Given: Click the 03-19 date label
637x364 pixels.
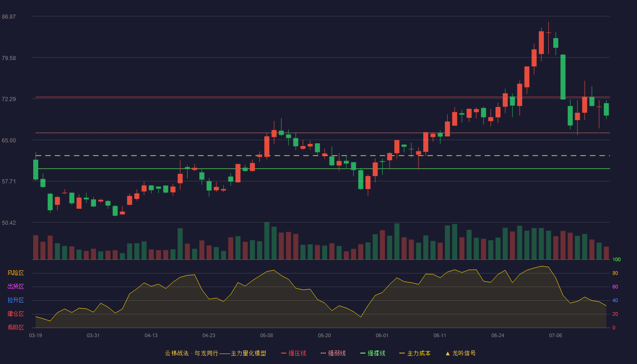Looking at the screenshot, I should pos(35,335).
